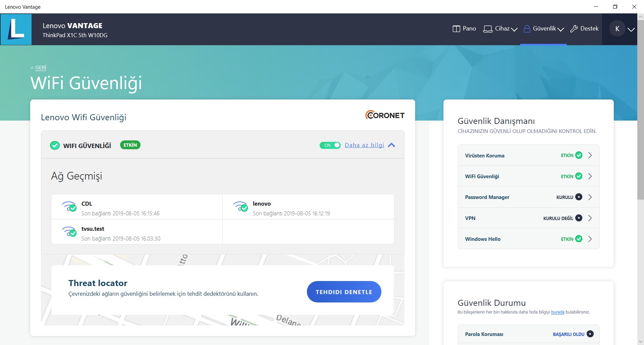
Task: Select the CDL network name
Action: pyautogui.click(x=87, y=204)
